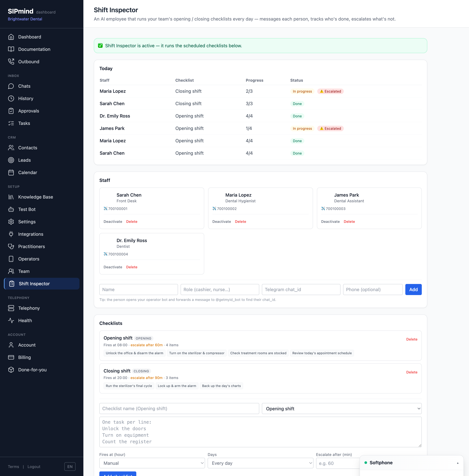The image size is (469, 476).
Task: Click 'Lock up & arm the alarm' item
Action: click(177, 386)
